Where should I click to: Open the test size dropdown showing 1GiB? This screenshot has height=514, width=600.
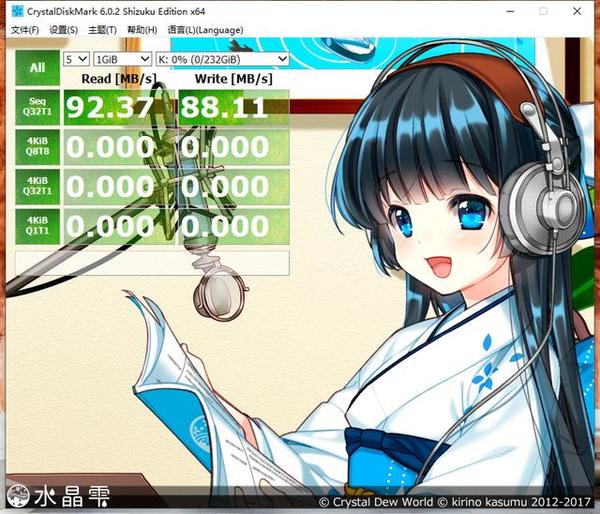pos(123,59)
